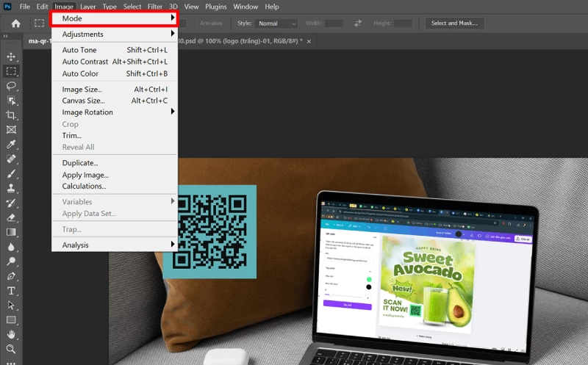Swap width and height arrows icon
Image resolution: width=588 pixels, height=365 pixels.
coord(358,24)
